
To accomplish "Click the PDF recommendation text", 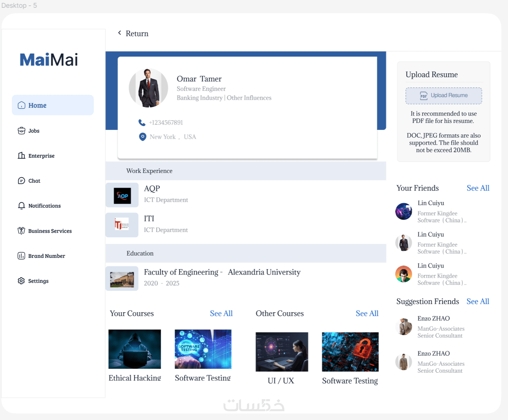I will (x=444, y=117).
